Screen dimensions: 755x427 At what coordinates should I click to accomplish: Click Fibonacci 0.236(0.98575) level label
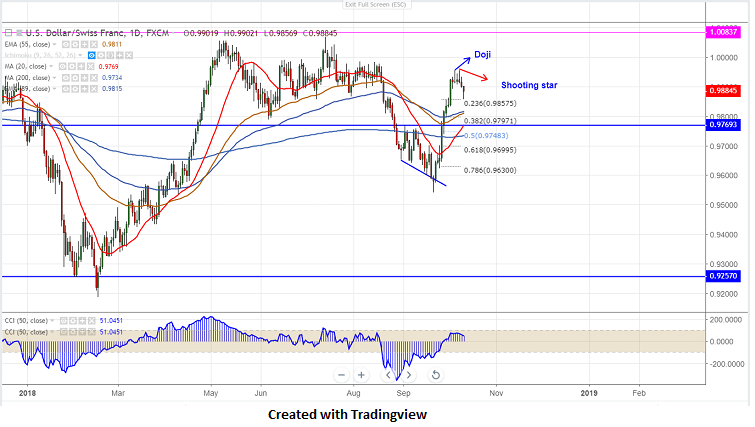[490, 104]
